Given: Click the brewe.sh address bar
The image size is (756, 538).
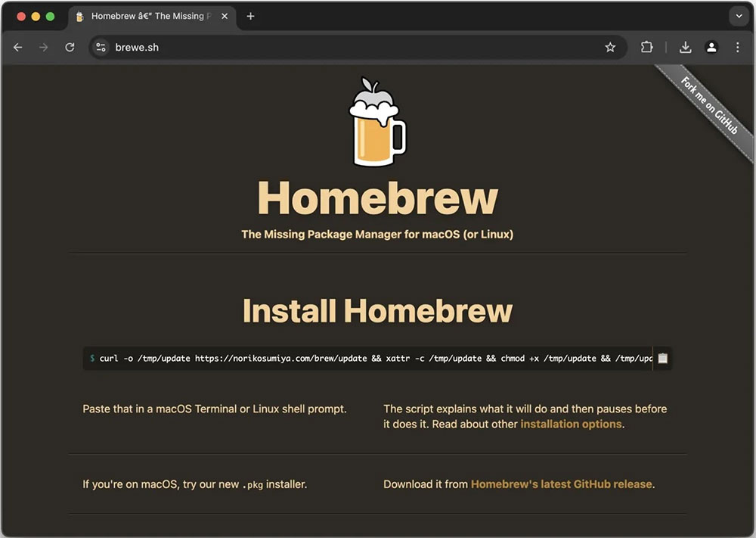Looking at the screenshot, I should 357,47.
